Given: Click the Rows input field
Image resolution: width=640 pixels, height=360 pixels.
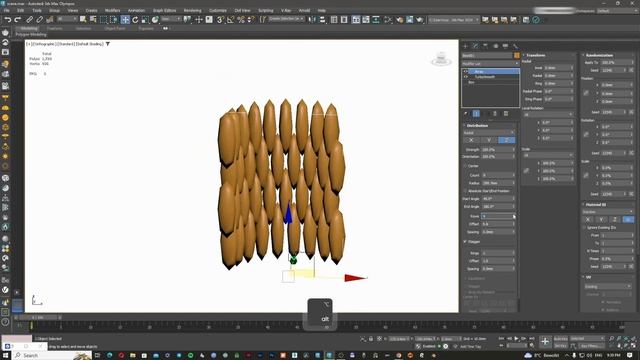Looking at the screenshot, I should (x=498, y=216).
